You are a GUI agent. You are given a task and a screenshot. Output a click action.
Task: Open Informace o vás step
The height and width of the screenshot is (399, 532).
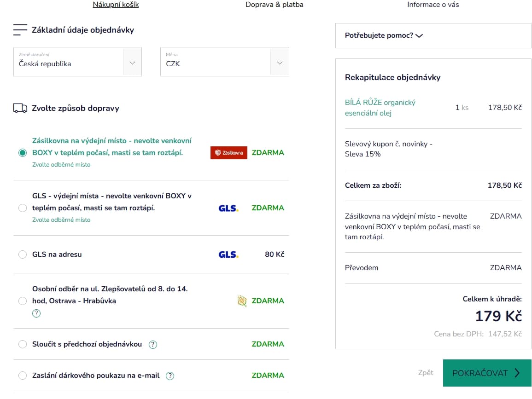433,5
